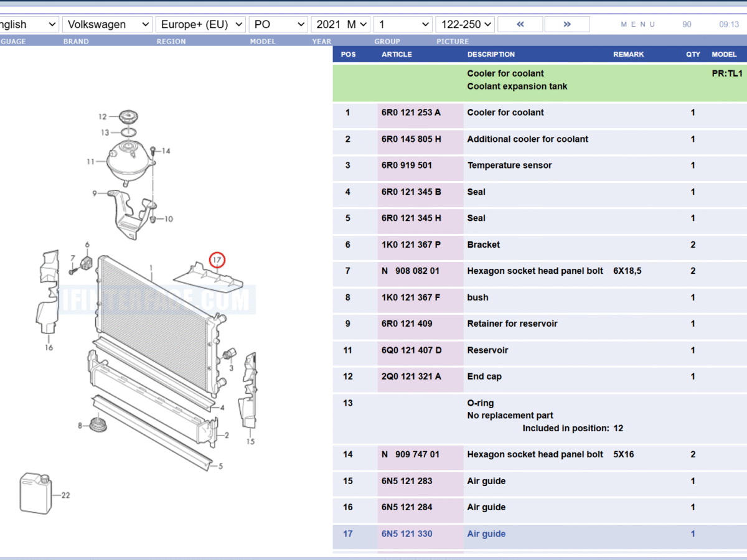Click callout 12 beside the reservoir cap drawing
This screenshot has height=560, width=747.
click(x=103, y=116)
